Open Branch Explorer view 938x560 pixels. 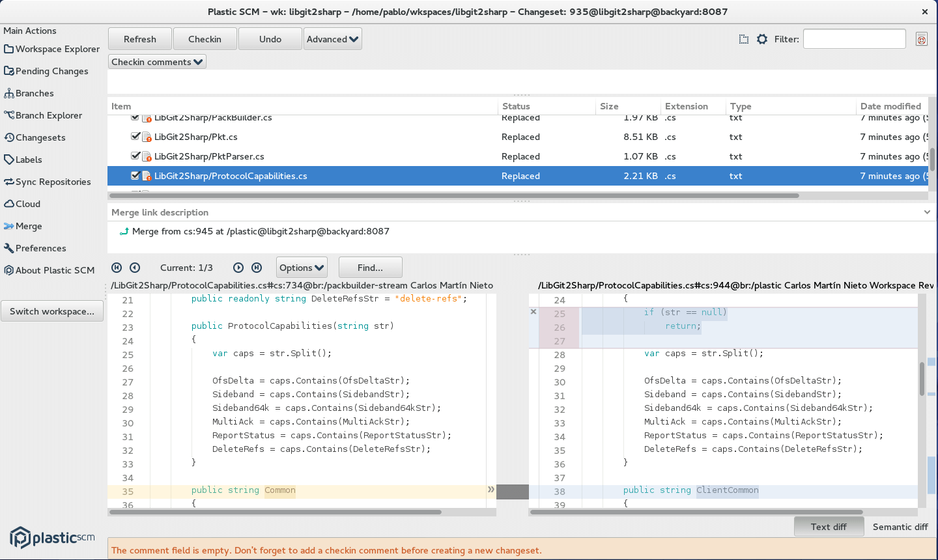pyautogui.click(x=44, y=115)
